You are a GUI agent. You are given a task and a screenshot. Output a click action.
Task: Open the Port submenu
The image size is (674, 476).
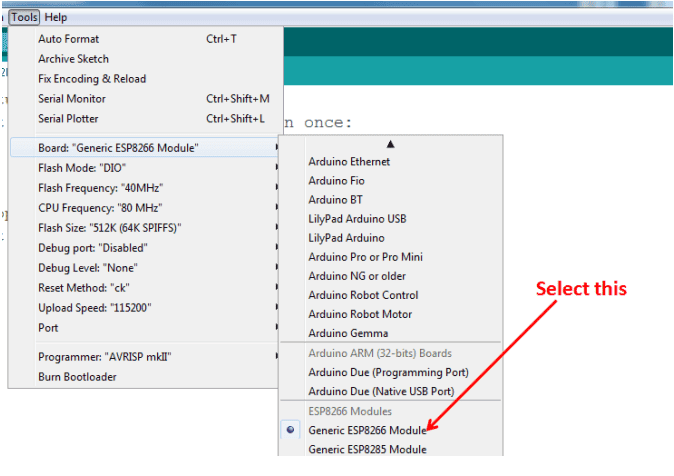145,328
